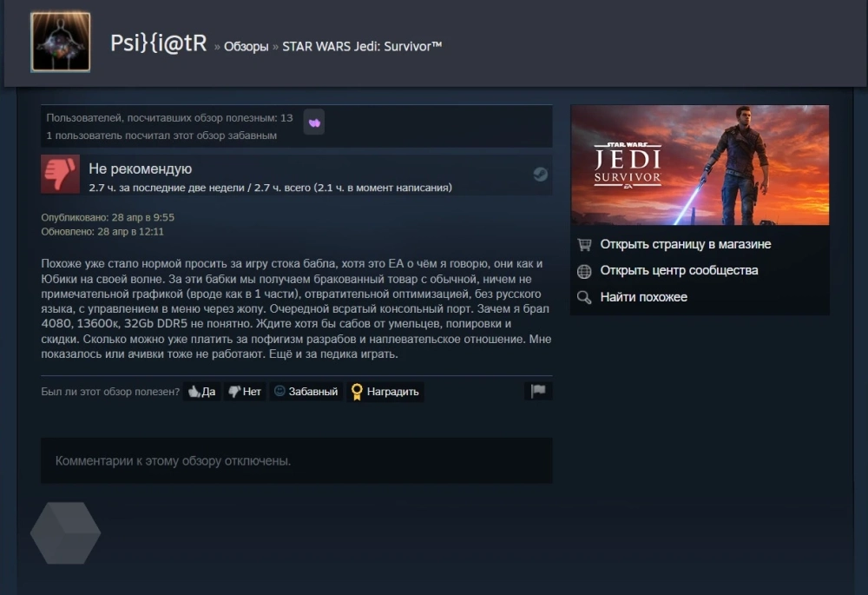Award the review with Наградить button
The width and height of the screenshot is (868, 595).
click(x=385, y=392)
